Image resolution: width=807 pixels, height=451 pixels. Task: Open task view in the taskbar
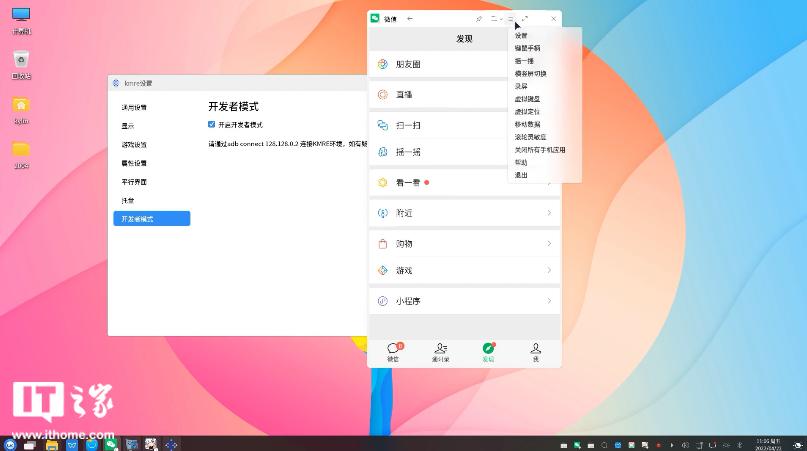[29, 445]
